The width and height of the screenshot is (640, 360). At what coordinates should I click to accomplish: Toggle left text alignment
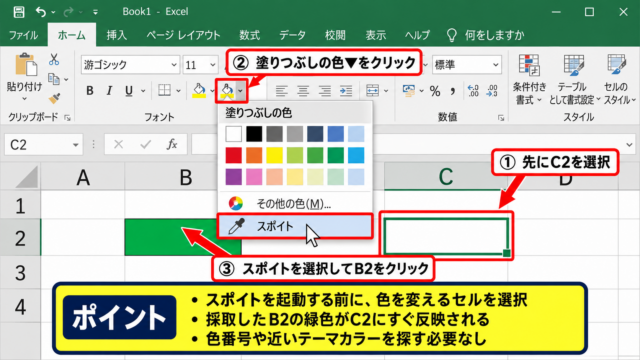coord(282,91)
